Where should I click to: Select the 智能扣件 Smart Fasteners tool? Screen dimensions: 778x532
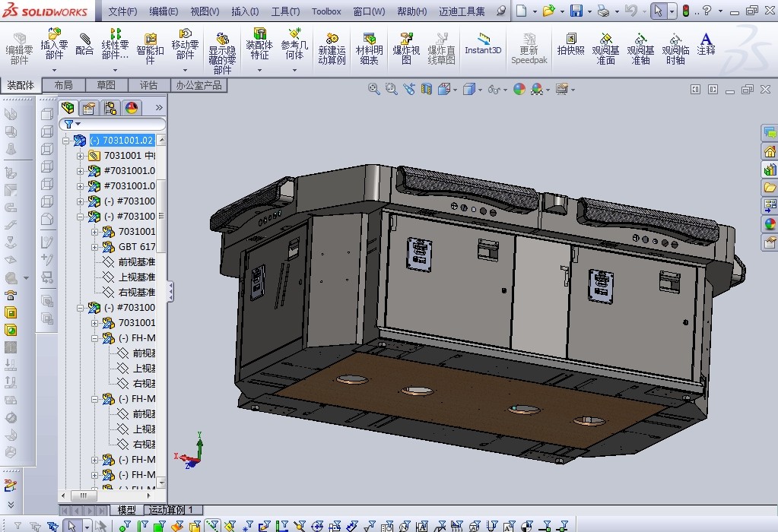pos(150,45)
